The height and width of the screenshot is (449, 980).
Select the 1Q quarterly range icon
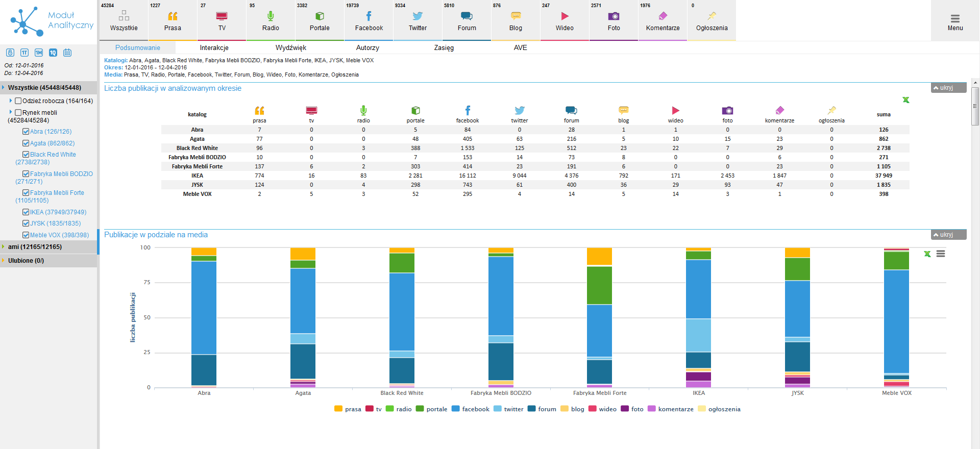(x=53, y=53)
